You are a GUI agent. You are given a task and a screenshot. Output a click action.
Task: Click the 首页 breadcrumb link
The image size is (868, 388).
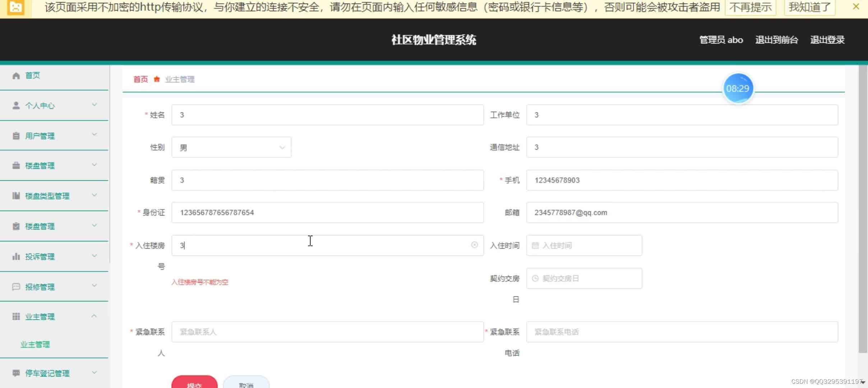tap(140, 79)
